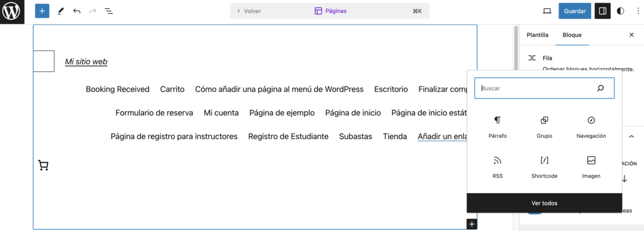Viewport: 644px width, 231px height.
Task: Click the Fila row block icon
Action: click(x=532, y=58)
